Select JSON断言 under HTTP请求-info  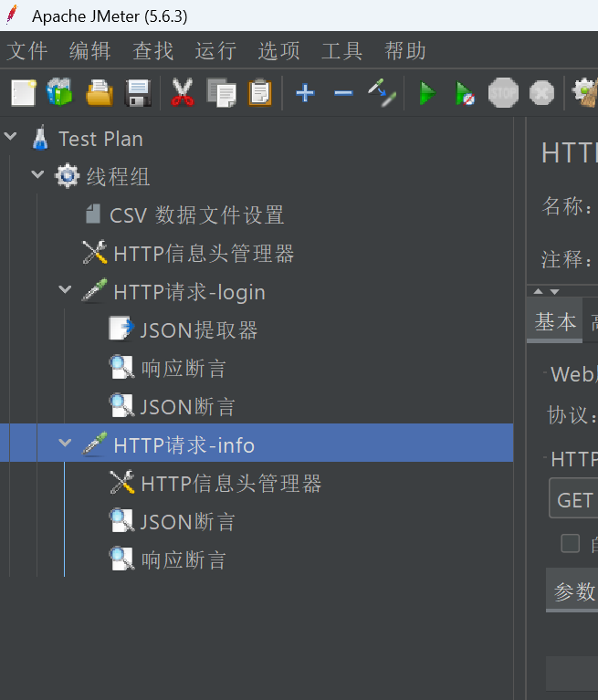coord(187,522)
